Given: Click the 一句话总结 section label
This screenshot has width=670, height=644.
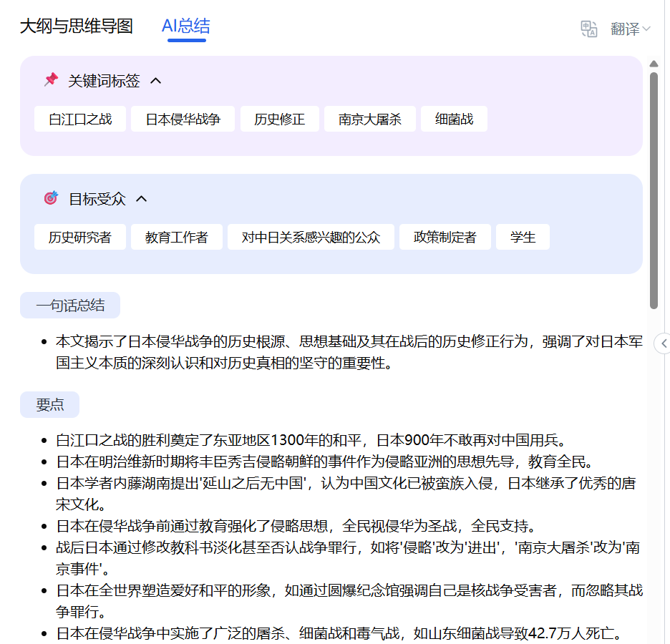Looking at the screenshot, I should 69,305.
